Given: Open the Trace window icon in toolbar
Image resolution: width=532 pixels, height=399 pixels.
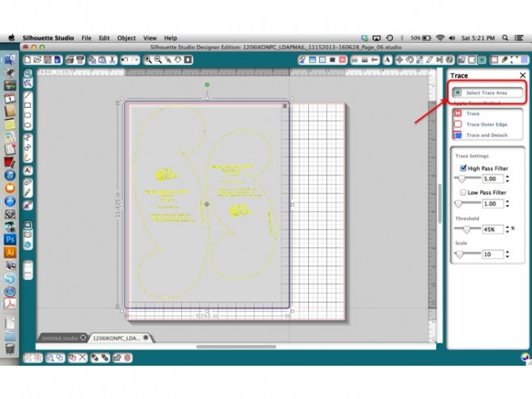Looking at the screenshot, I should pyautogui.click(x=482, y=60).
